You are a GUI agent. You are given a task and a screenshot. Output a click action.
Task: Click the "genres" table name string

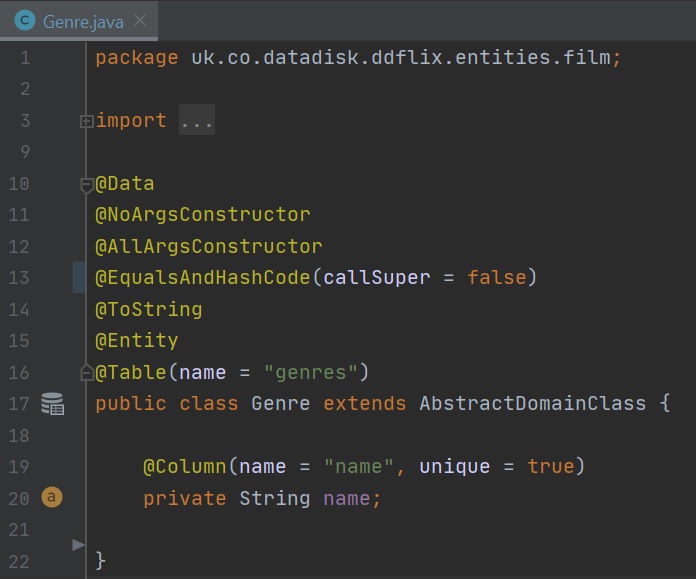[x=310, y=373]
